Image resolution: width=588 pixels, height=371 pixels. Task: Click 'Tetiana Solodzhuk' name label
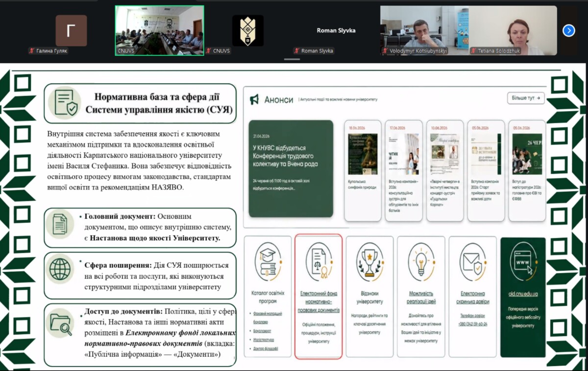[x=499, y=51]
